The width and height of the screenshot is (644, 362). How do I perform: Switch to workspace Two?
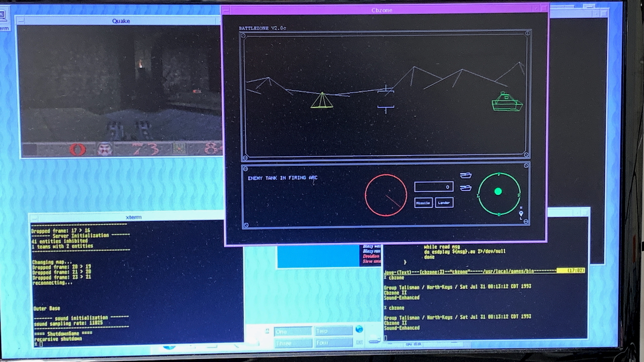point(334,331)
